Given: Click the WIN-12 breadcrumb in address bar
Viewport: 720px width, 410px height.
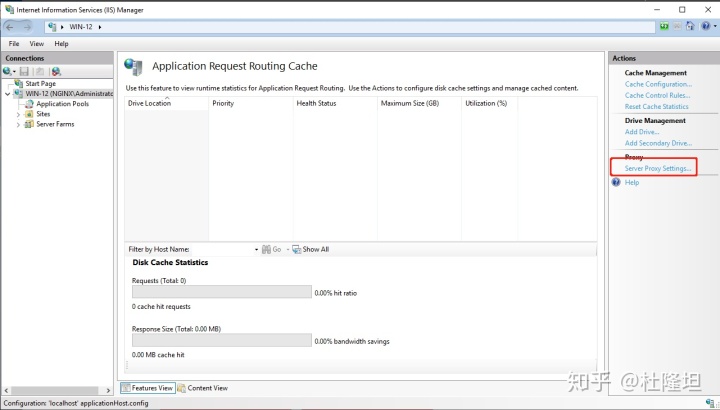Looking at the screenshot, I should (81, 27).
